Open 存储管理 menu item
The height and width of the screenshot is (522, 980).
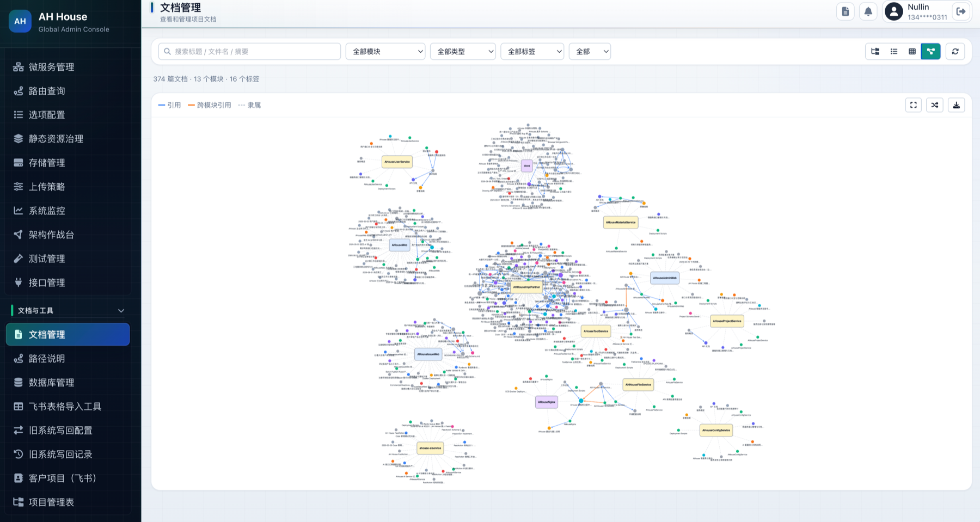[x=68, y=163]
